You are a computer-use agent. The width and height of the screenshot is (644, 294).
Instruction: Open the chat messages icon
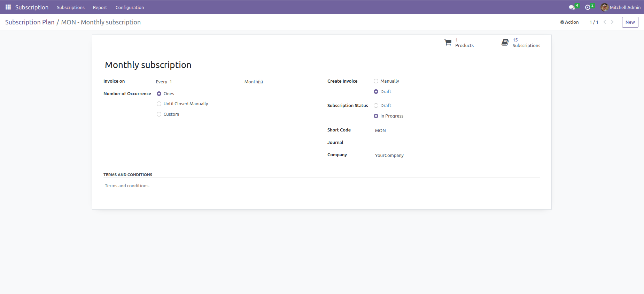point(572,7)
